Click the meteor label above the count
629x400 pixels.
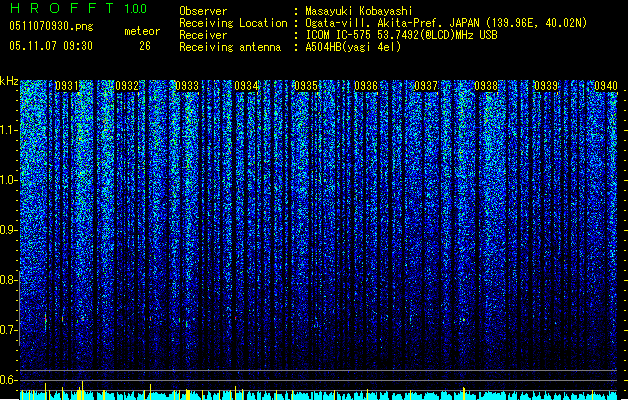142,31
